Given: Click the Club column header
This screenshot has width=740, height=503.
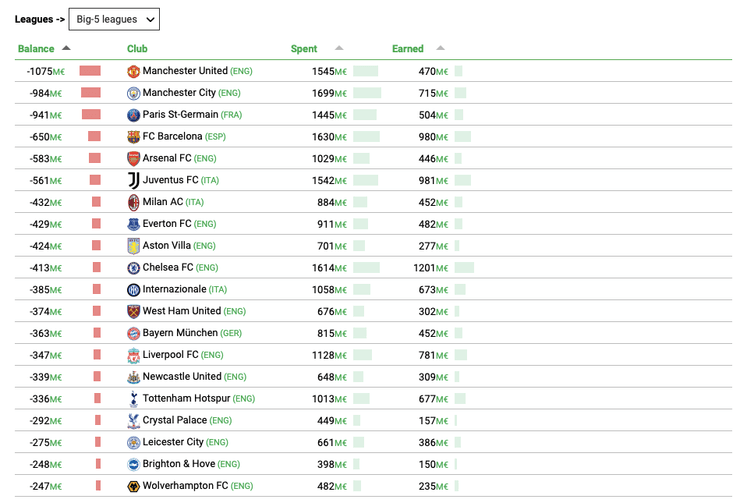Looking at the screenshot, I should (137, 49).
